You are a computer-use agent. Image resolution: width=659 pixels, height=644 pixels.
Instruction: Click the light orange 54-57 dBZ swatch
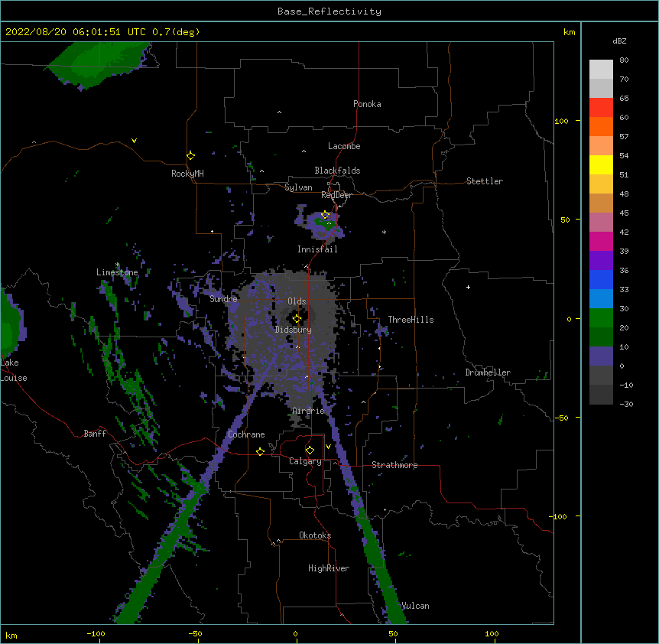coord(601,146)
